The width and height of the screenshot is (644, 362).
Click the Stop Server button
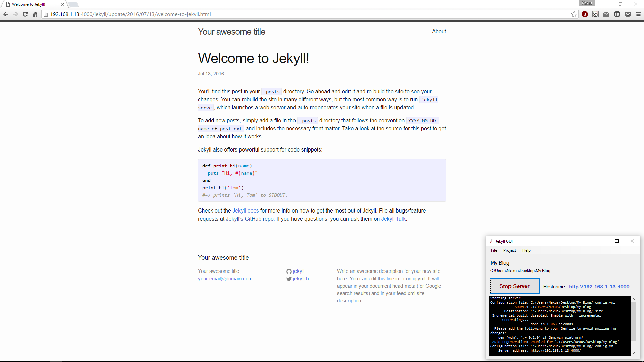515,286
